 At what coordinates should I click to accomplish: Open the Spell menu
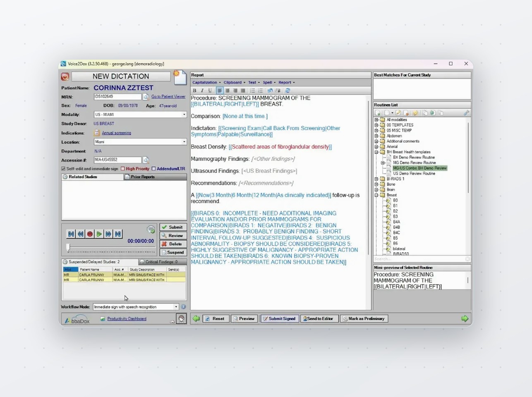[x=269, y=82]
